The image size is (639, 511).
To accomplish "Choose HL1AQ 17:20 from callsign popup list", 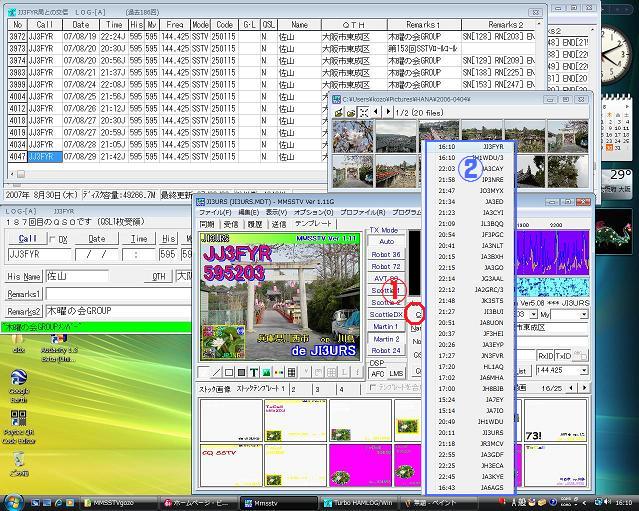I will point(471,366).
